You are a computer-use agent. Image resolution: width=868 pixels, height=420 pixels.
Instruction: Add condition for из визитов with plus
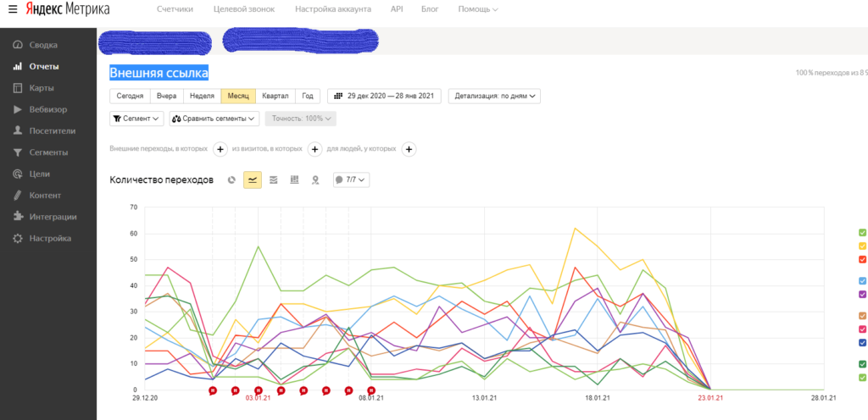tap(314, 149)
